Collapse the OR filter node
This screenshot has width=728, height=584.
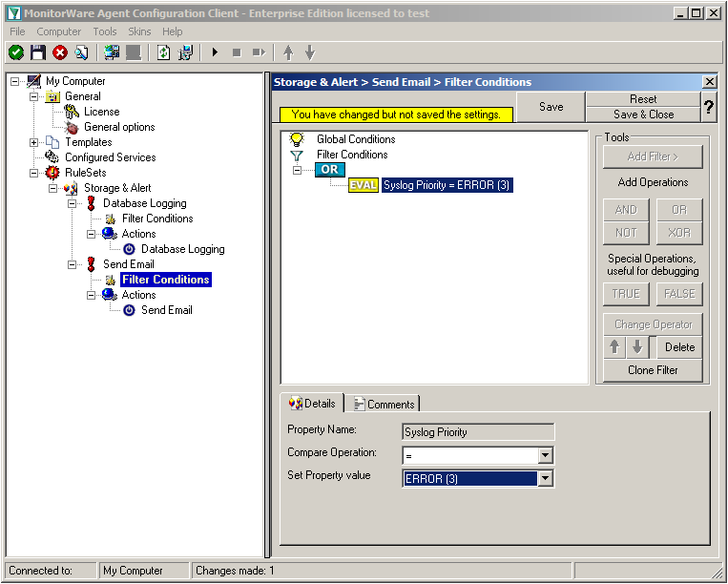[297, 170]
